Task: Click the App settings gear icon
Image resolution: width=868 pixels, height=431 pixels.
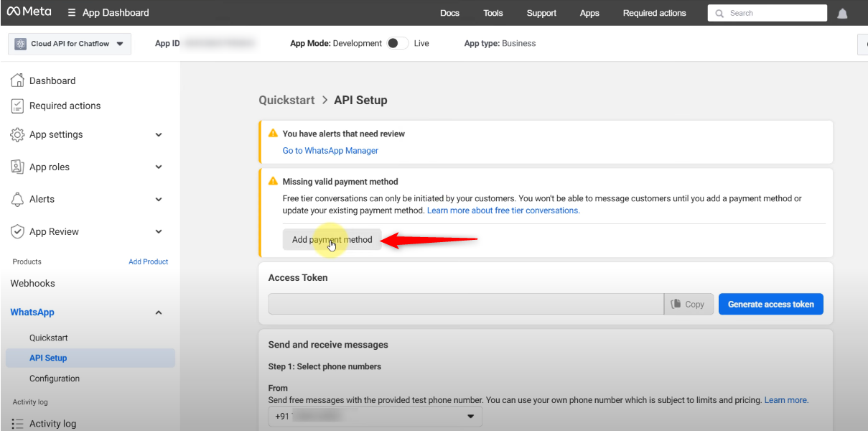Action: [18, 134]
